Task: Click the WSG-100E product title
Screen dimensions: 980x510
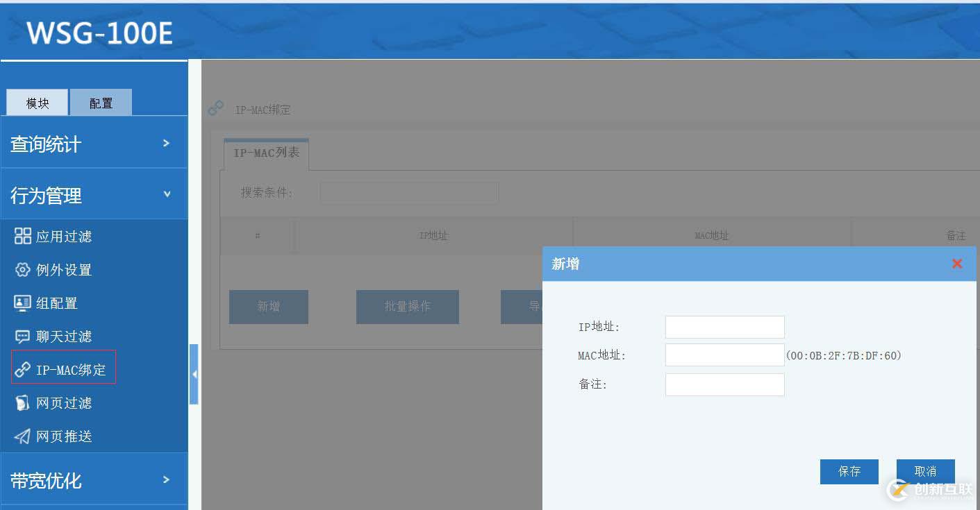Action: tap(100, 33)
